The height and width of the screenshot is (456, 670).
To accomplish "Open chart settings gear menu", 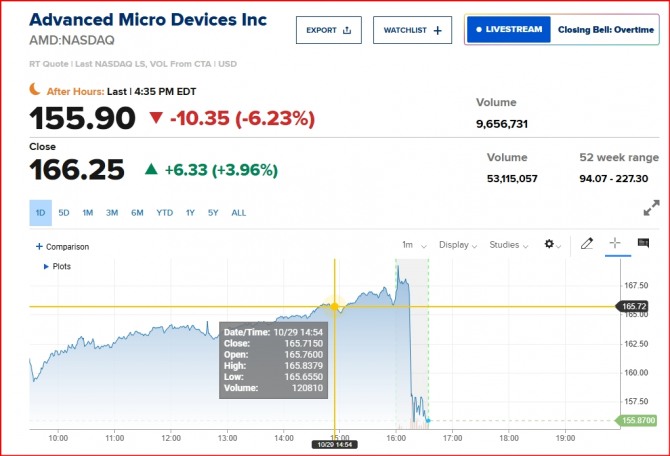I will pos(552,244).
